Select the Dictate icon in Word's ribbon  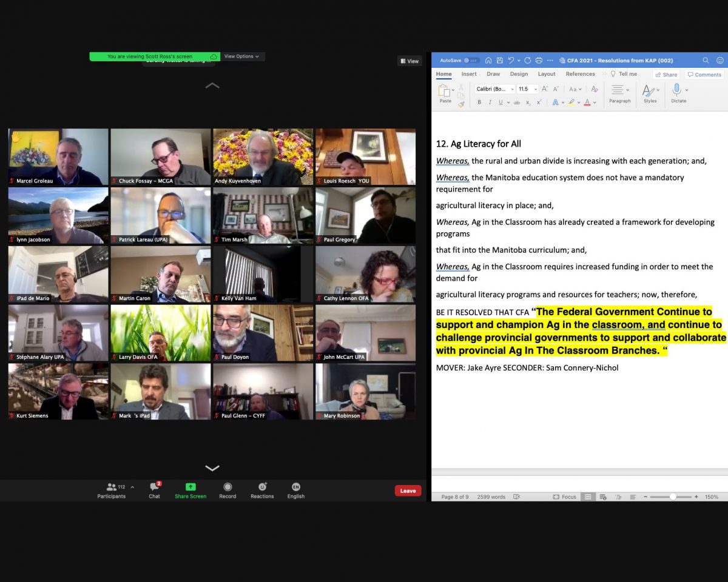(676, 89)
